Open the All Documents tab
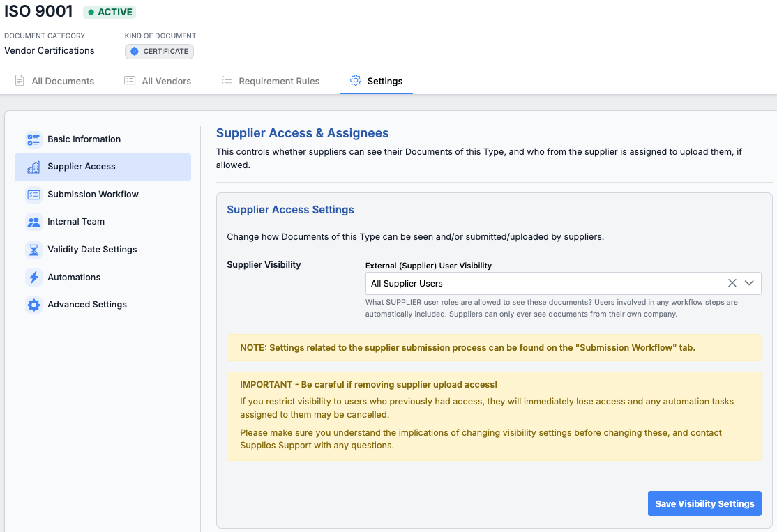777x532 pixels. pos(54,81)
